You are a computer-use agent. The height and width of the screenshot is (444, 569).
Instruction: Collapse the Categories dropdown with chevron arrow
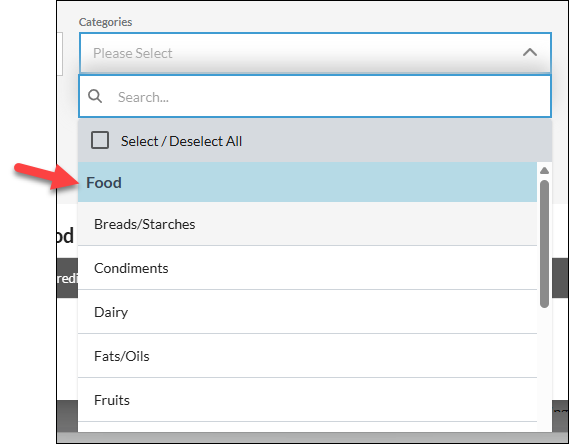tap(530, 53)
